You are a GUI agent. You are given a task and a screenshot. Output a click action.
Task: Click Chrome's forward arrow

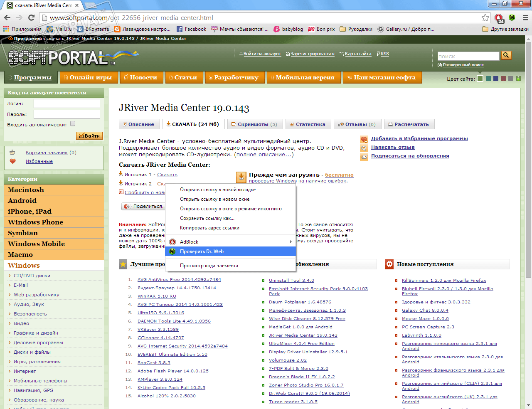[x=19, y=17]
